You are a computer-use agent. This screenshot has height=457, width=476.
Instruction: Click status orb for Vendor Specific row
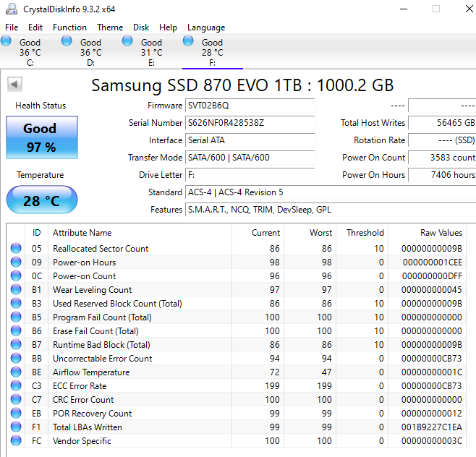pos(16,441)
